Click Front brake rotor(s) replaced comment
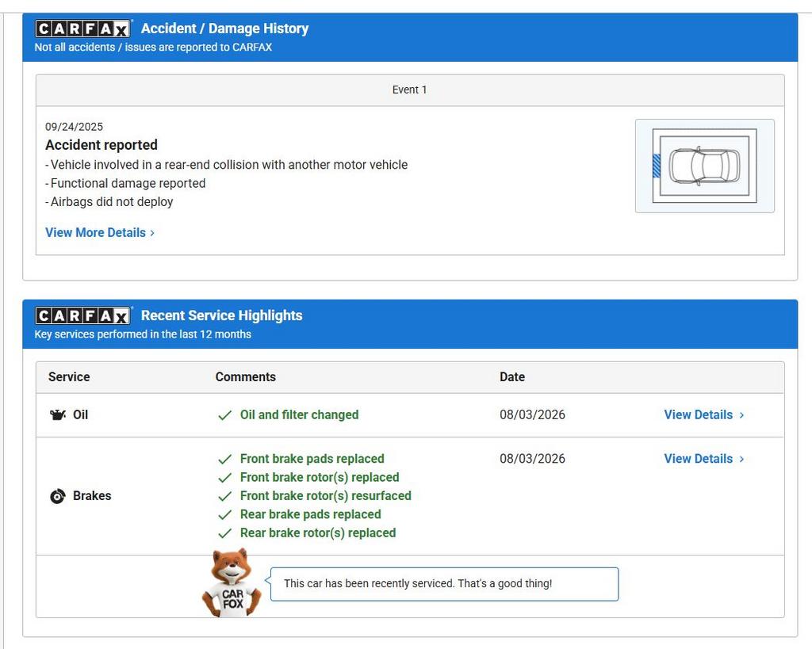The height and width of the screenshot is (649, 812). [320, 477]
